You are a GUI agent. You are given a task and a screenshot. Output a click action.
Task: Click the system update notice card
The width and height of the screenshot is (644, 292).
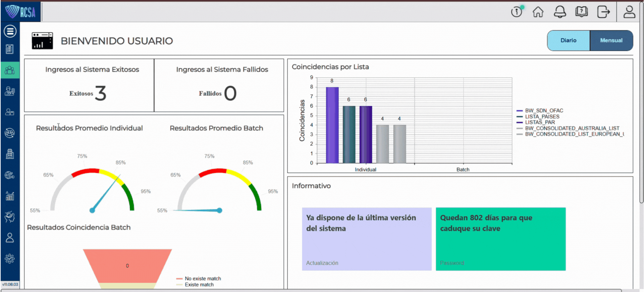pyautogui.click(x=367, y=239)
